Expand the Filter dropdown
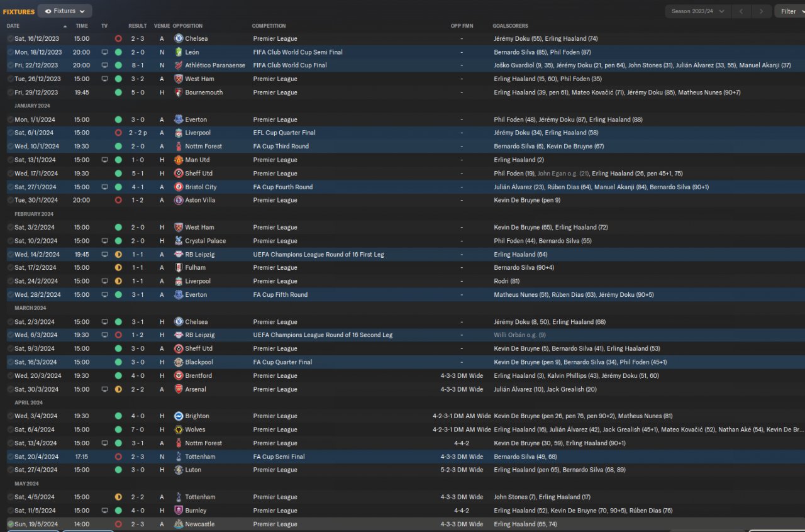Image resolution: width=805 pixels, height=532 pixels. [x=789, y=11]
